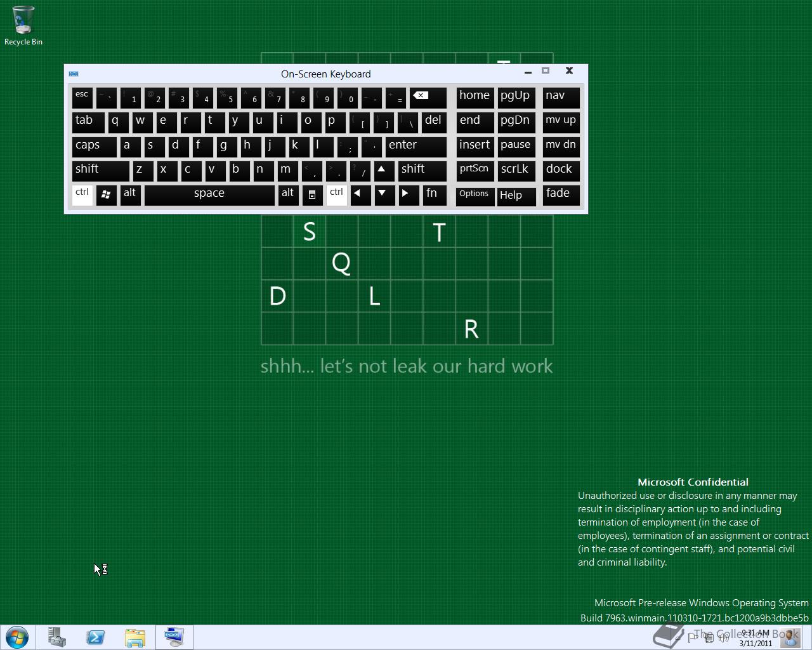Toggle the right shift key
The height and width of the screenshot is (650, 812).
coord(422,171)
